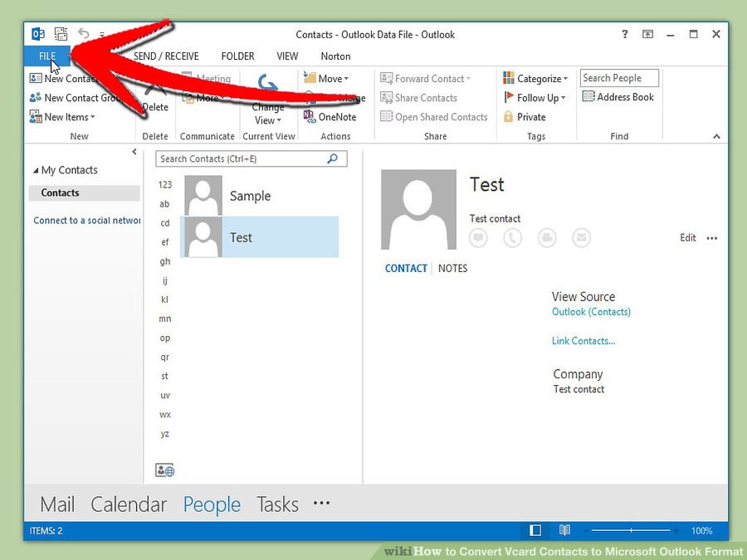Switch to the SEND / RECEIVE tab
This screenshot has height=560, width=747.
(166, 56)
